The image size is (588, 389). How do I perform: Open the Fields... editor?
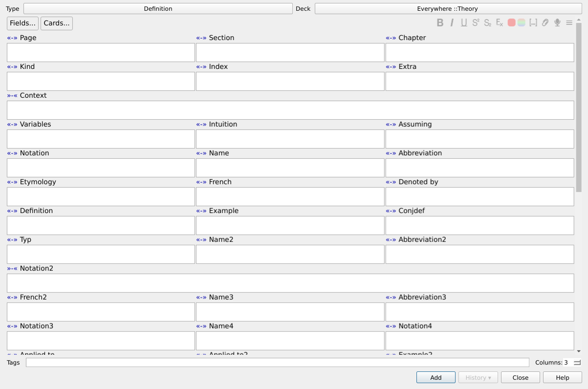(22, 23)
